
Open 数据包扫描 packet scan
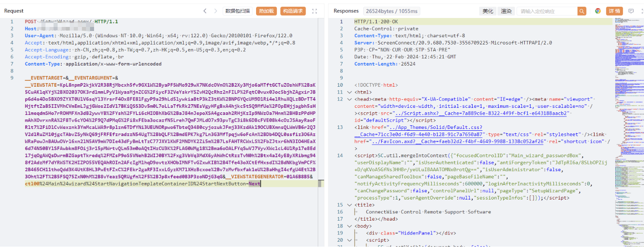click(x=238, y=11)
